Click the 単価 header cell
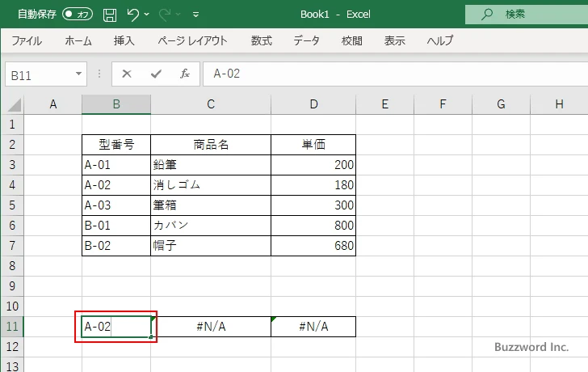The width and height of the screenshot is (588, 372). (313, 145)
